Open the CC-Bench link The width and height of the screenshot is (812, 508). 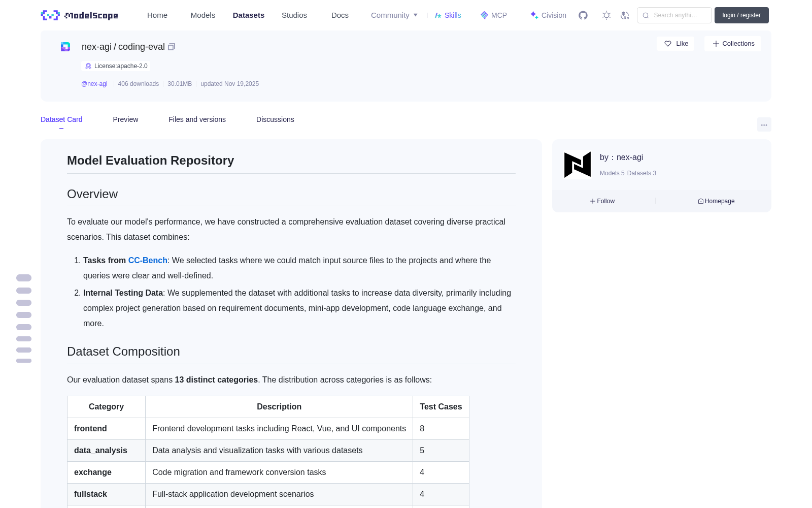[148, 260]
